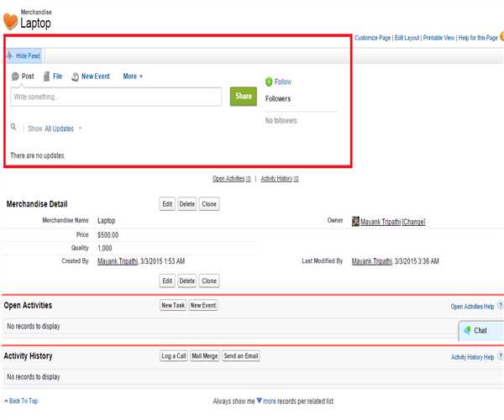
Task: Click the Open Activities help question icon
Action: coord(500,307)
